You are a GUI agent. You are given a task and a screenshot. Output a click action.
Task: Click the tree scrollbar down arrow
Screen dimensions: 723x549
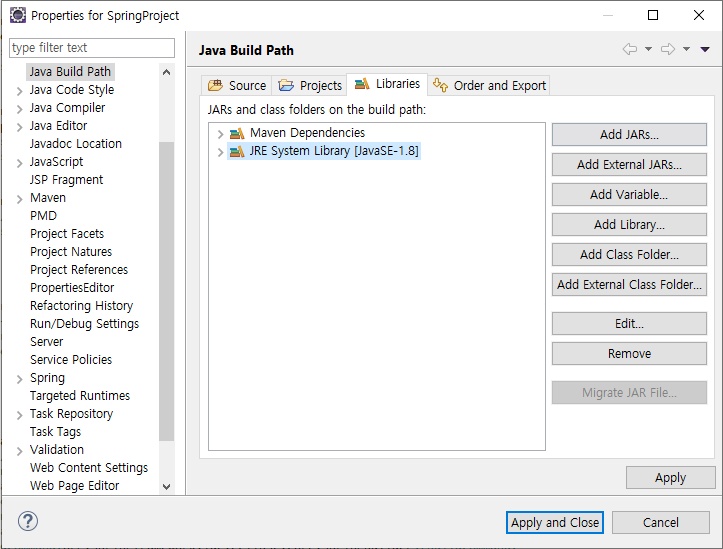166,486
